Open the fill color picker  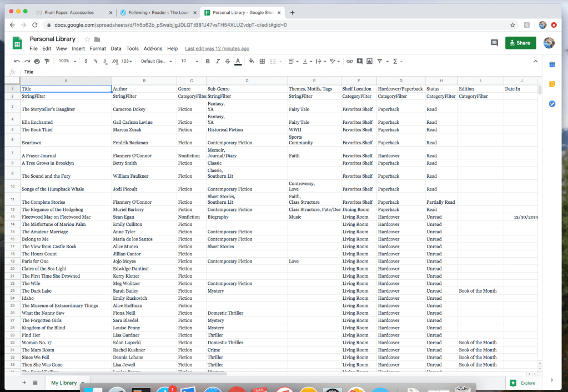click(252, 61)
